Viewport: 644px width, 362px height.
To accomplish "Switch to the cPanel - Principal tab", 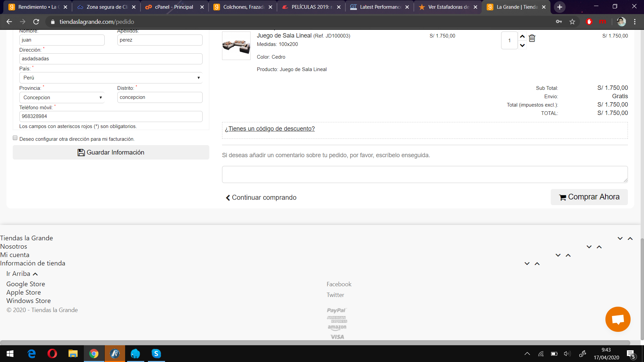I will tap(174, 7).
